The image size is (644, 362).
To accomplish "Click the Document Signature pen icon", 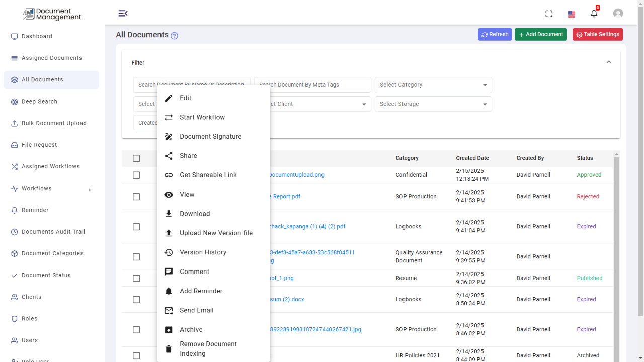I will pos(169,136).
